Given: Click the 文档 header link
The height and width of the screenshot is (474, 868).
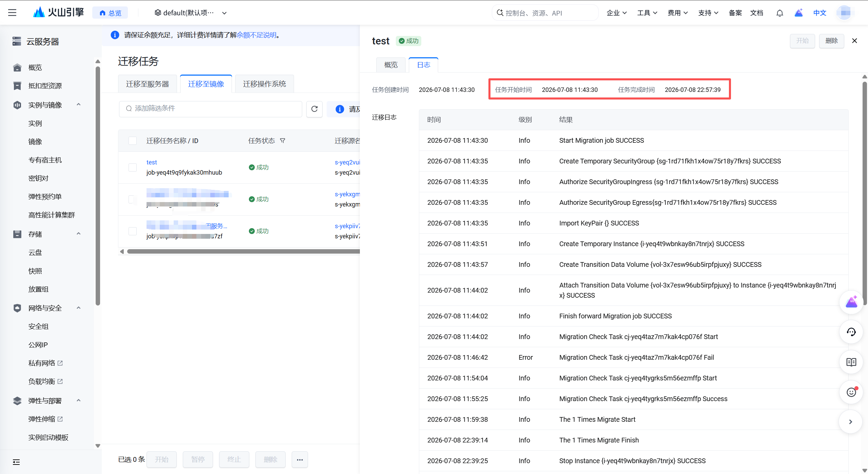Looking at the screenshot, I should coord(756,13).
